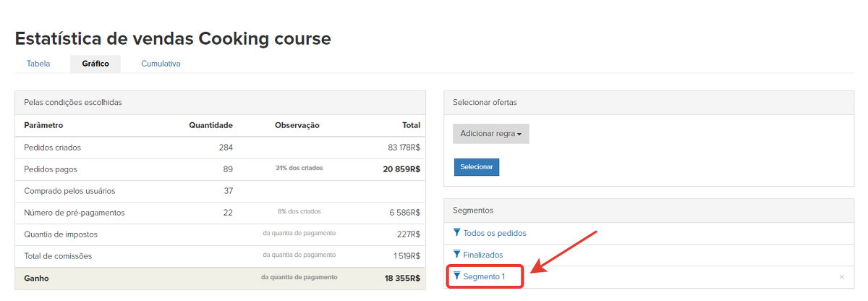Open the Cumulativa tab

[161, 64]
